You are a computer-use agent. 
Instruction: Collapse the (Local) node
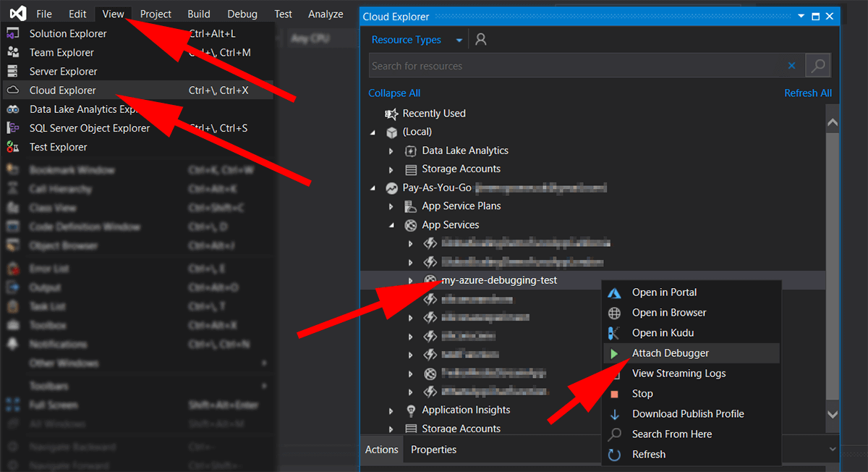pyautogui.click(x=373, y=132)
